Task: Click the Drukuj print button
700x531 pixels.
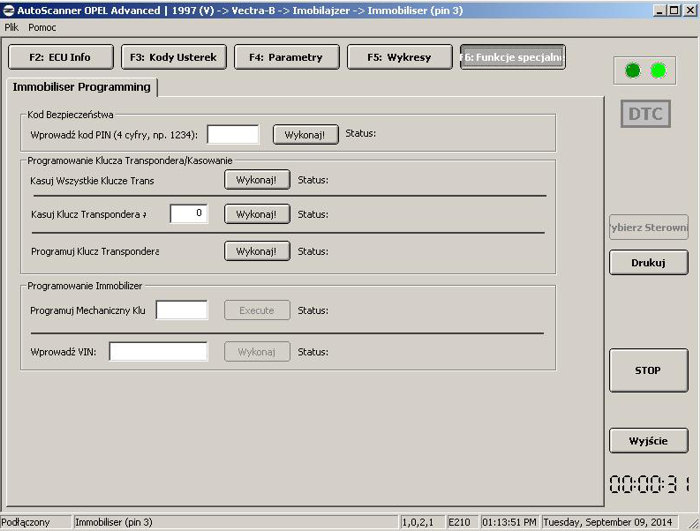Action: pos(649,263)
